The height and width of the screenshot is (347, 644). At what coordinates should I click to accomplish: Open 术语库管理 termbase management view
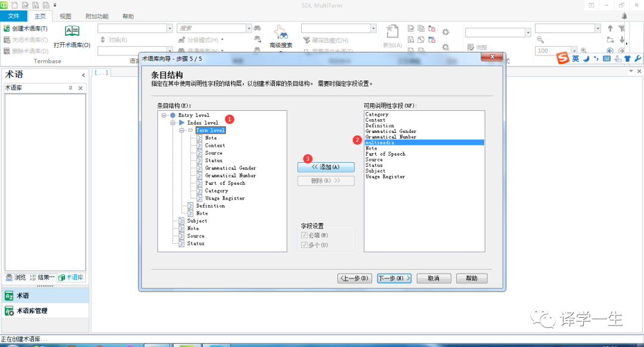coord(44,311)
